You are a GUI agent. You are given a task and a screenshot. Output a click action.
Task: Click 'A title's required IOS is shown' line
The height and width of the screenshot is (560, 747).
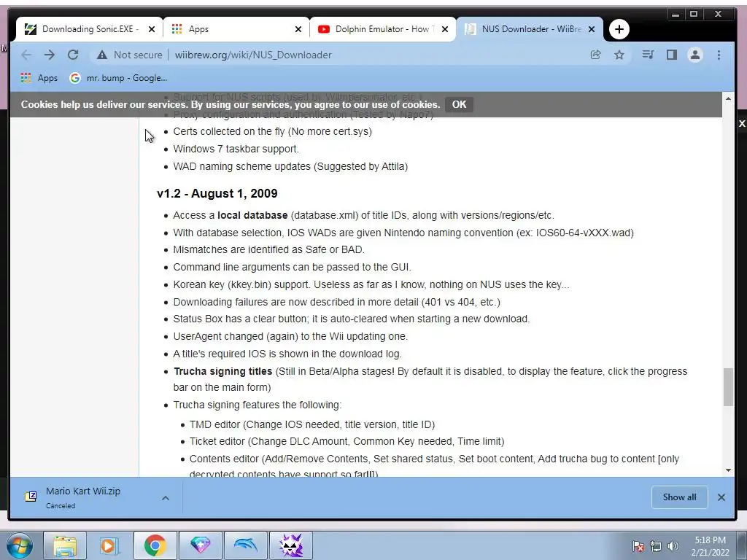pyautogui.click(x=287, y=354)
